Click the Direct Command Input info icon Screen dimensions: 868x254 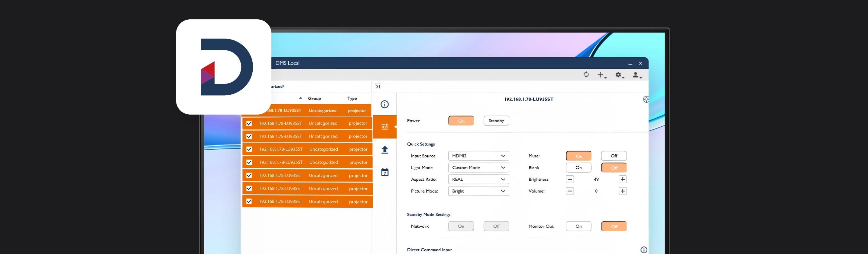(643, 250)
